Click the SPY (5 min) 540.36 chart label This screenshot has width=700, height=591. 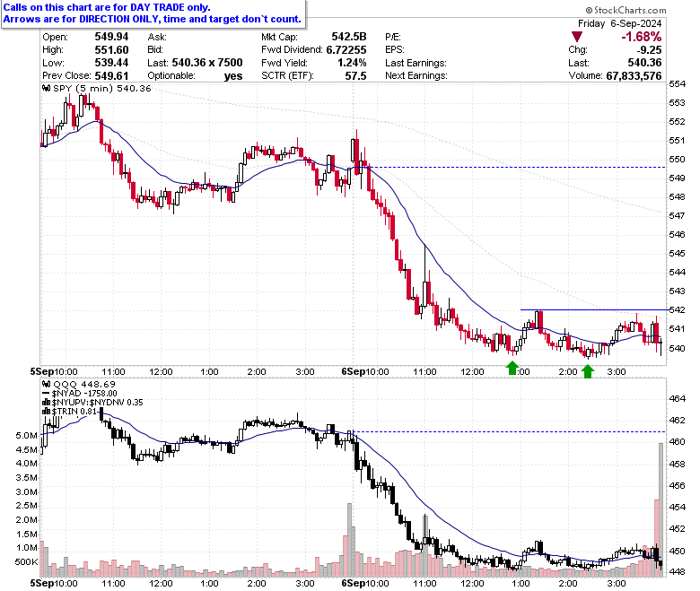pyautogui.click(x=102, y=88)
